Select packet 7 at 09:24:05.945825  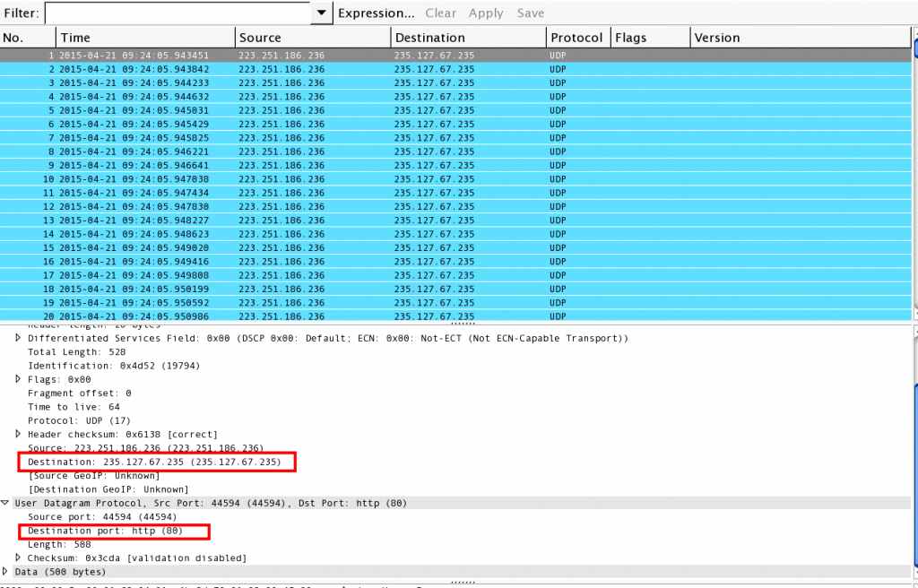coord(455,138)
